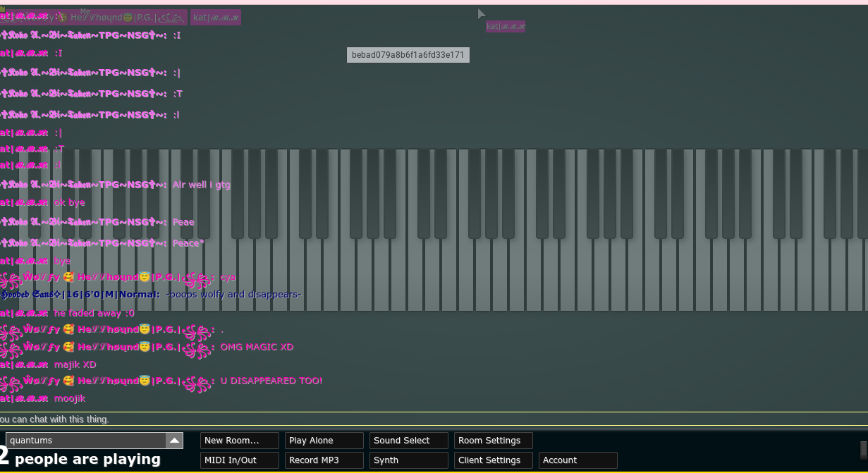Click the chat message 'U DISAPPEARED TOO!'

click(x=271, y=381)
